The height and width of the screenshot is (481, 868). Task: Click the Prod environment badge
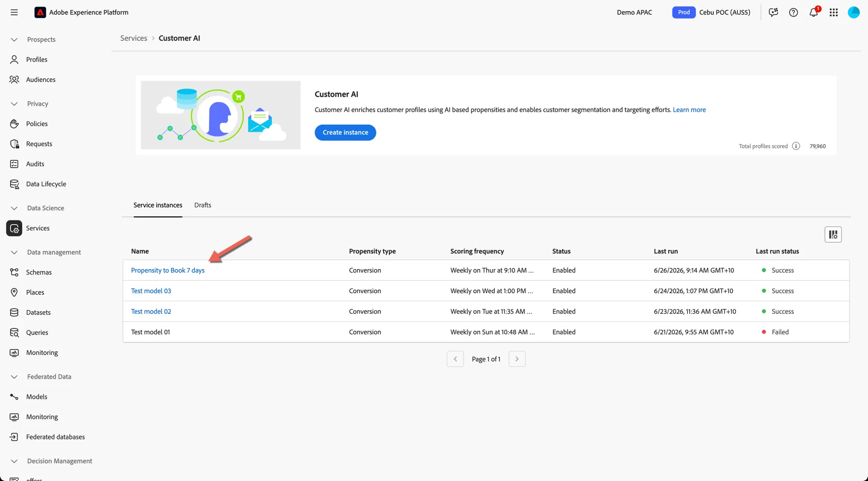coord(684,13)
